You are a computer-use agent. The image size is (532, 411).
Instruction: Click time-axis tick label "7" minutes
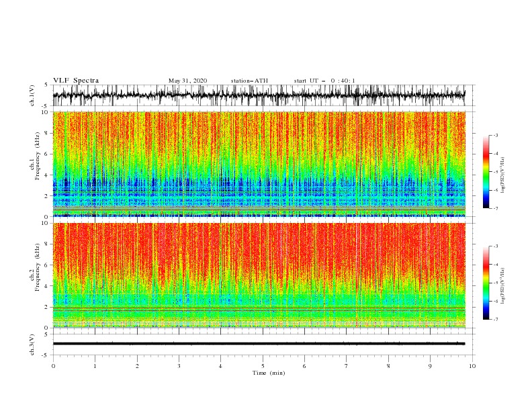pos(347,366)
